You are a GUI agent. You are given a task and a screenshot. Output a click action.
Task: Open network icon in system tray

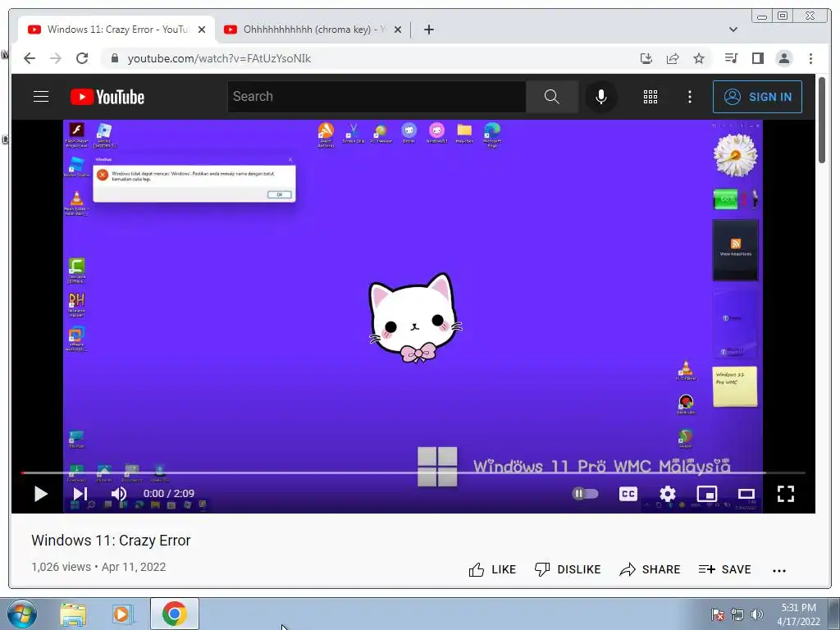coord(737,614)
